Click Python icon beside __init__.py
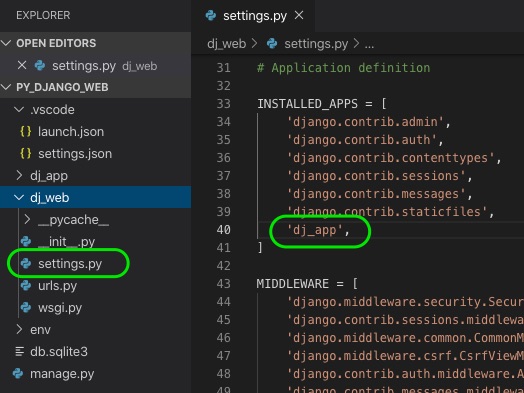Screen dimensions: 524x393 26,241
